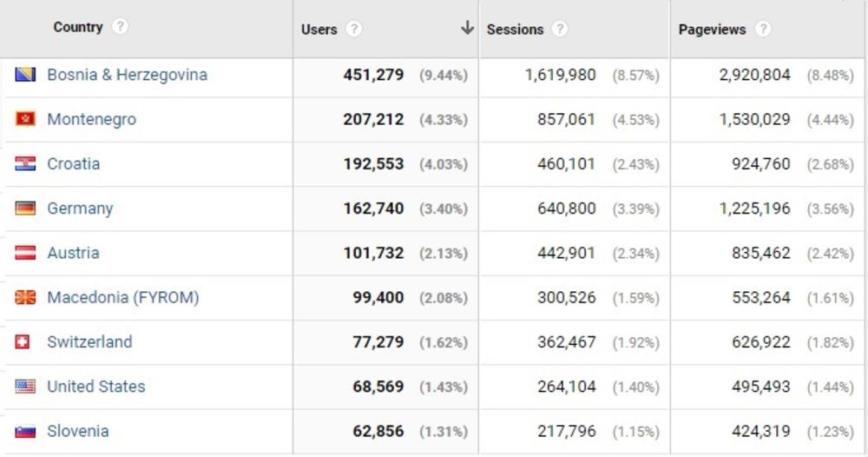
Task: Open Macedonia (FYROM) country link
Action: coord(122,298)
